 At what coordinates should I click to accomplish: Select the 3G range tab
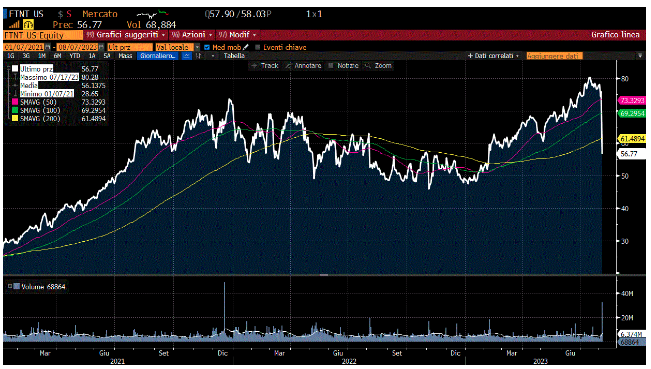(26, 56)
